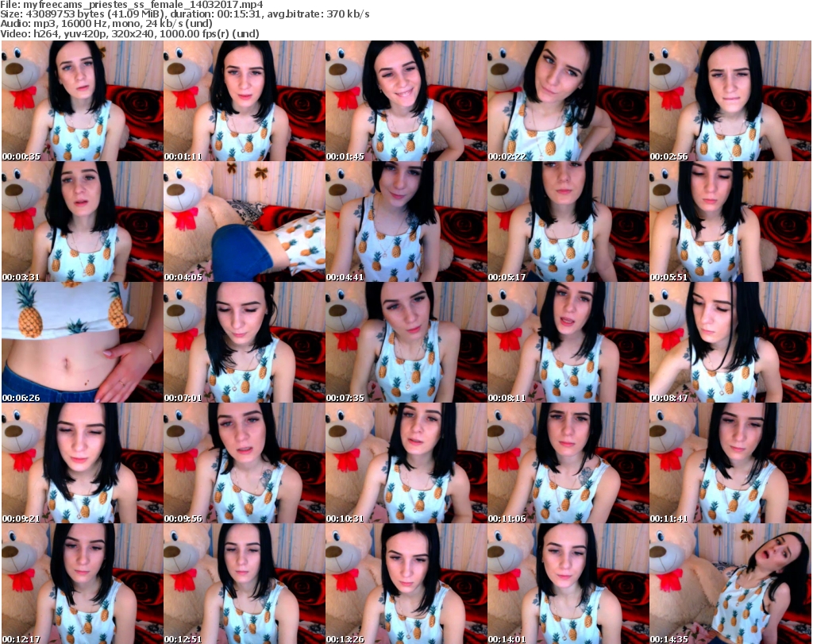Click the frame stamped 00:08:11
Screen dimensions: 813x644
[x=568, y=342]
